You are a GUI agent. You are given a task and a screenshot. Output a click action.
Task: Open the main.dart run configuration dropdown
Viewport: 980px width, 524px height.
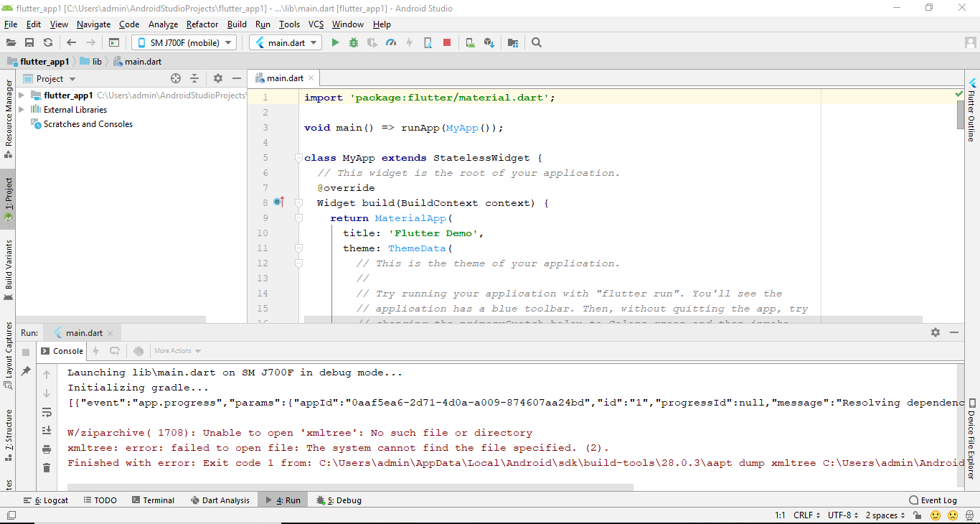285,43
